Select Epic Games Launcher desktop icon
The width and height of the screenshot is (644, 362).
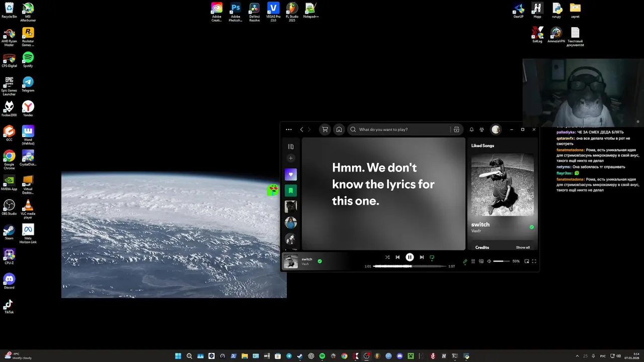pyautogui.click(x=9, y=86)
